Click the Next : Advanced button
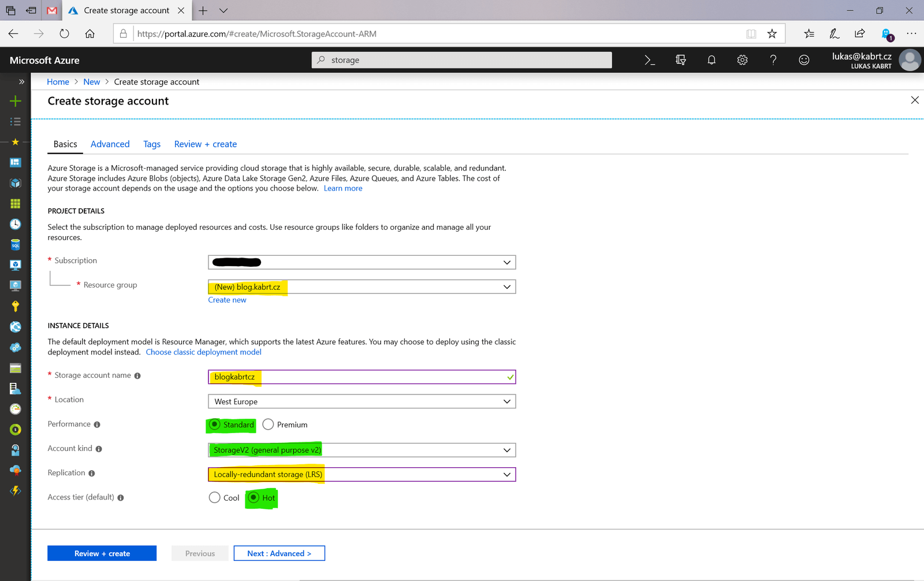 click(x=279, y=553)
